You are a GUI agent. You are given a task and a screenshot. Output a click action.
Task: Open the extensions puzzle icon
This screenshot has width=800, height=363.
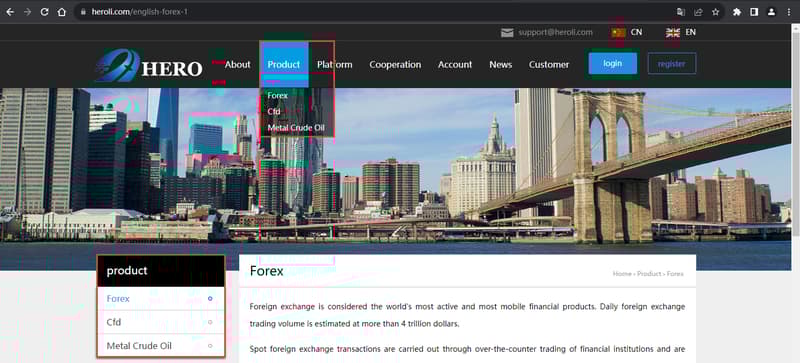[x=737, y=12]
